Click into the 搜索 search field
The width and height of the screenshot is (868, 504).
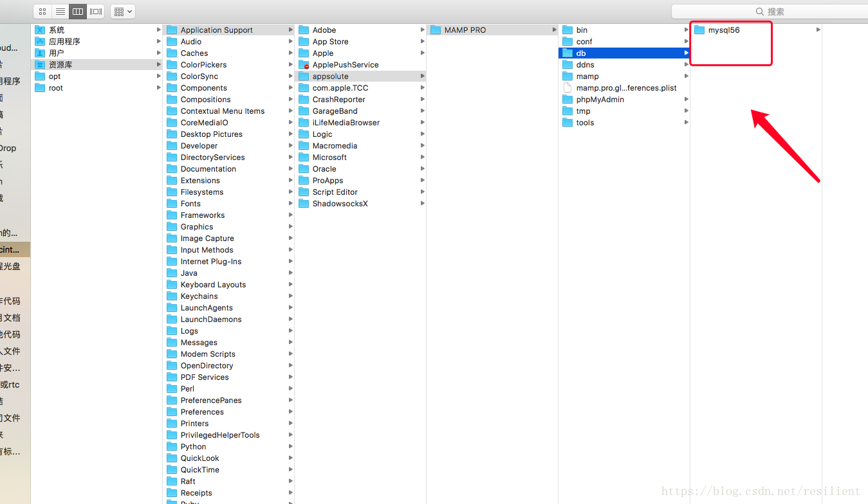click(769, 12)
